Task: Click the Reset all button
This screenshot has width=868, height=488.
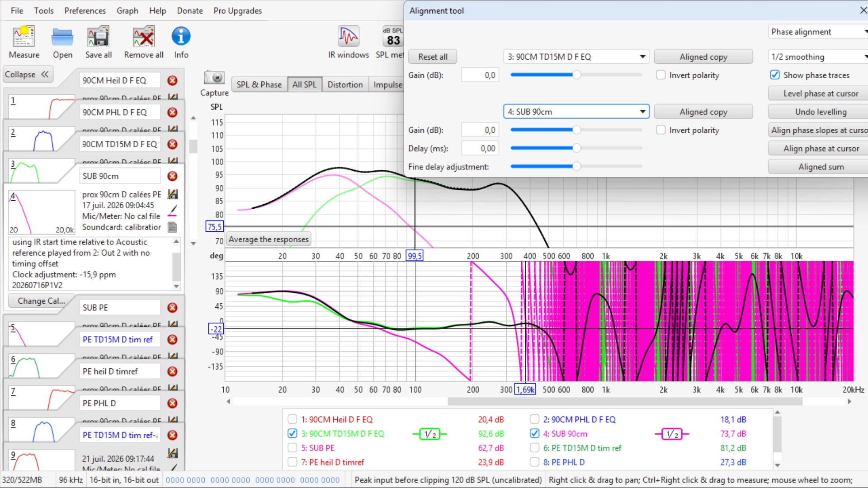Action: point(433,56)
